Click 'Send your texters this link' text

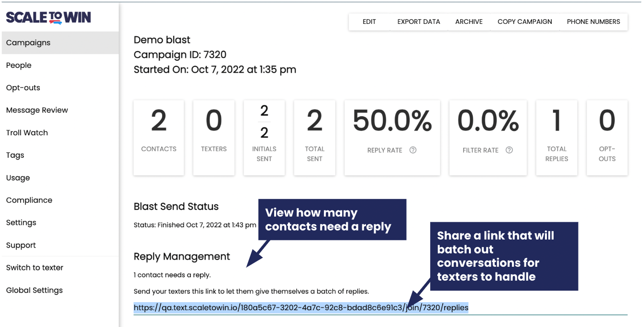pos(251,291)
